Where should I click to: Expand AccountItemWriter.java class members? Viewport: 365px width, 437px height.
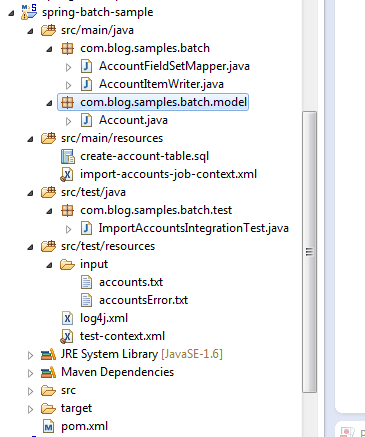click(x=68, y=85)
